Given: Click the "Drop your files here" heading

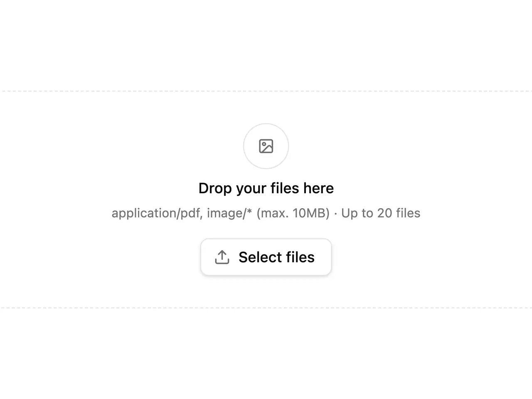Looking at the screenshot, I should point(266,188).
